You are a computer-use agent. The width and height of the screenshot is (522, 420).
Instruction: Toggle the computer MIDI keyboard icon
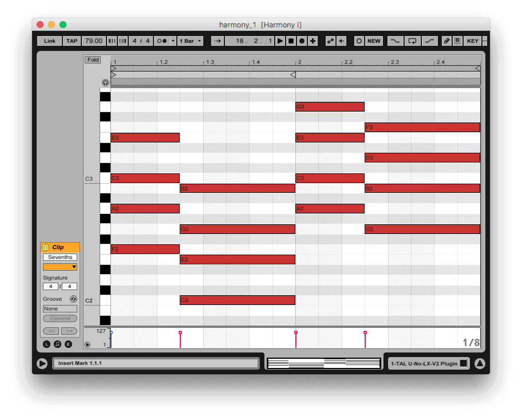point(457,41)
